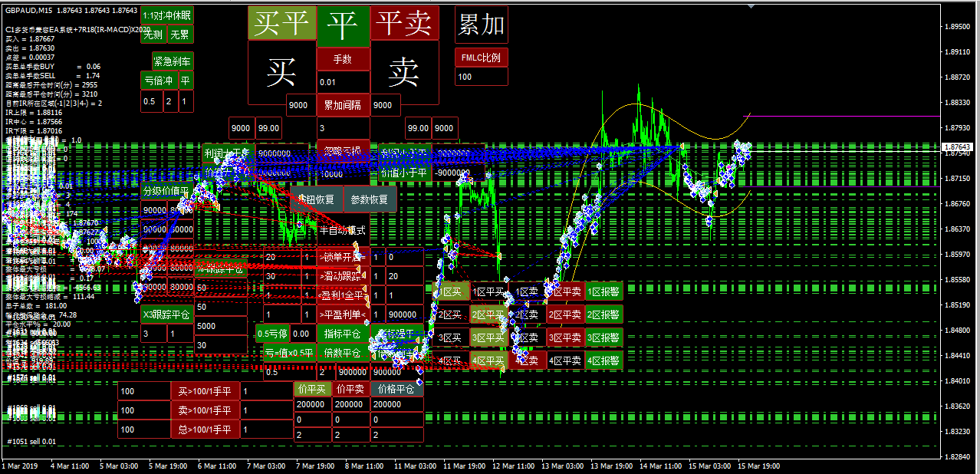Click the FMLC比例 value field showing 100
980x474 pixels.
point(481,77)
